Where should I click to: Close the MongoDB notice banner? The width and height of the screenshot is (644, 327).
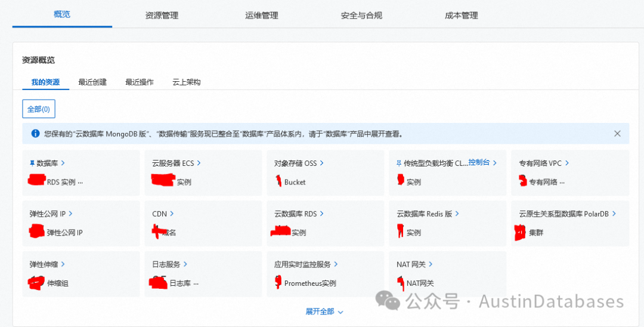click(x=617, y=134)
